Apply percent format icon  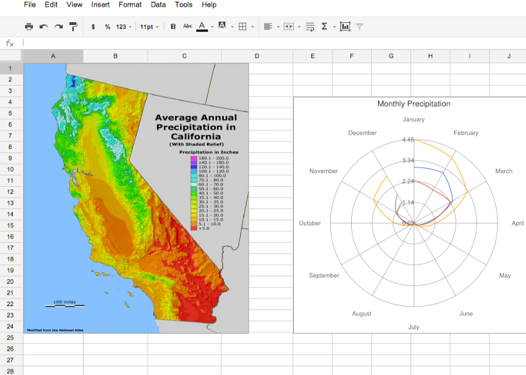pos(107,26)
